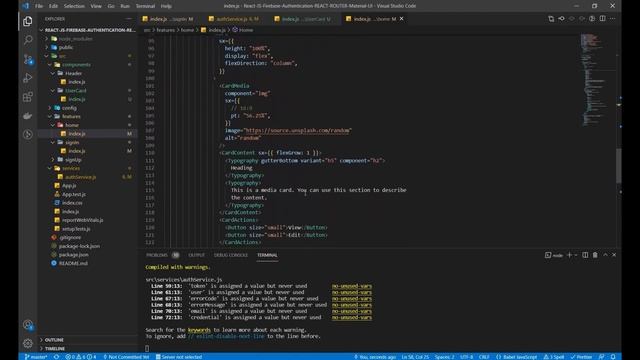
Task: Open terminal launch profile dropdown arrow
Action: [576, 255]
